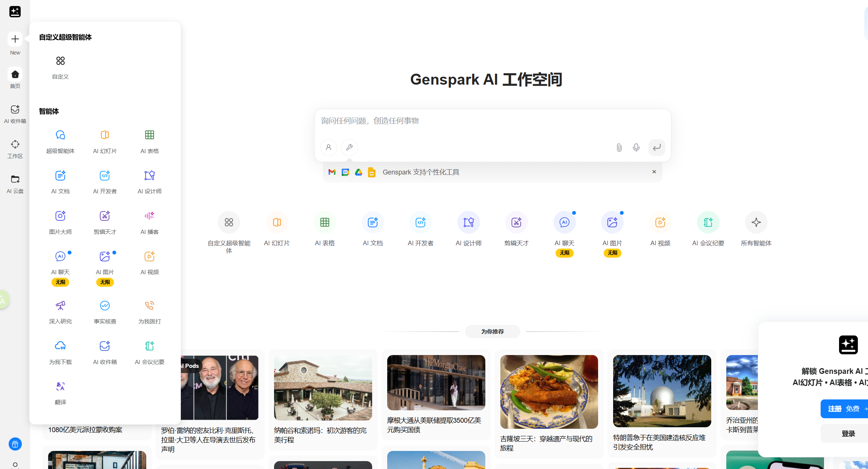Select the 为你推荐 tab
This screenshot has width=868, height=469.
(x=492, y=331)
